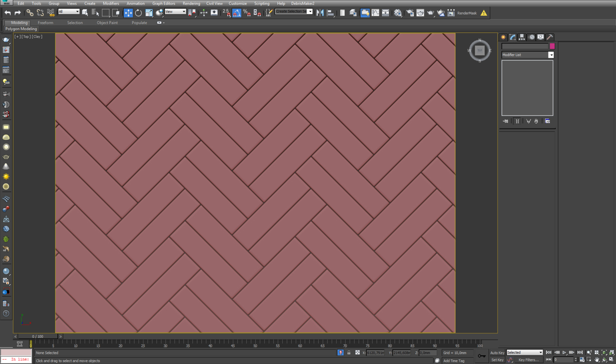
Task: Click the Key Filters button
Action: pyautogui.click(x=529, y=360)
